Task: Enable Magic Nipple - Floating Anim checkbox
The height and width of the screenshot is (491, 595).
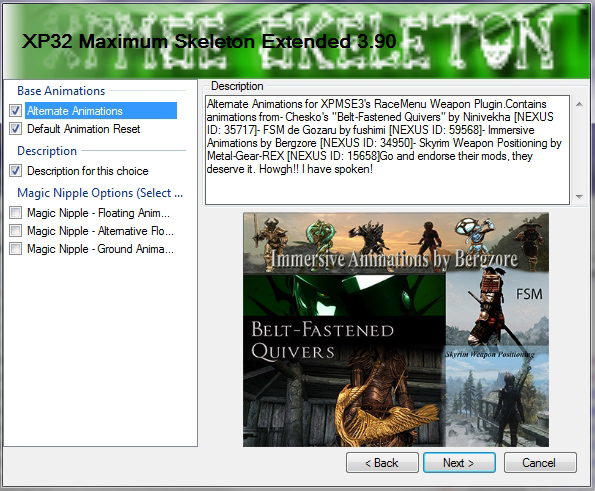Action: coord(16,212)
